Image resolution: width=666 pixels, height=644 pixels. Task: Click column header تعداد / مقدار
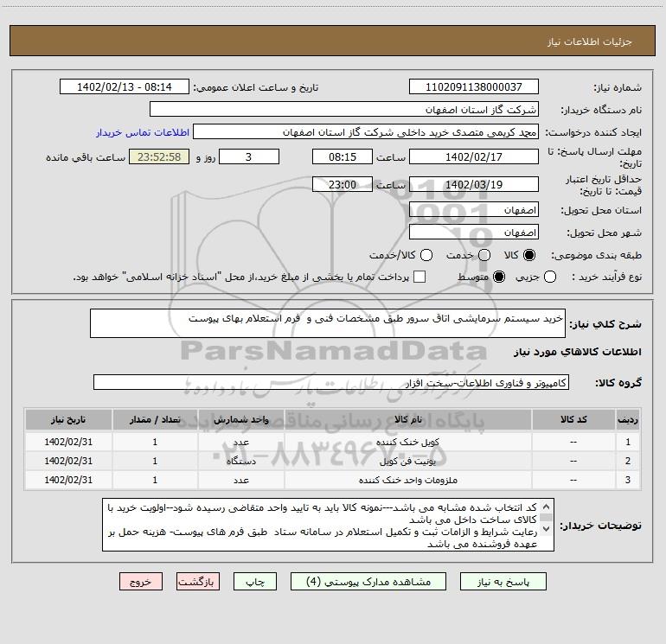click(155, 419)
